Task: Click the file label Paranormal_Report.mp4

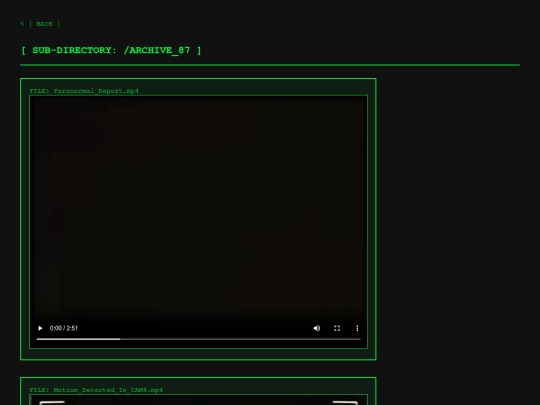Action: click(84, 91)
